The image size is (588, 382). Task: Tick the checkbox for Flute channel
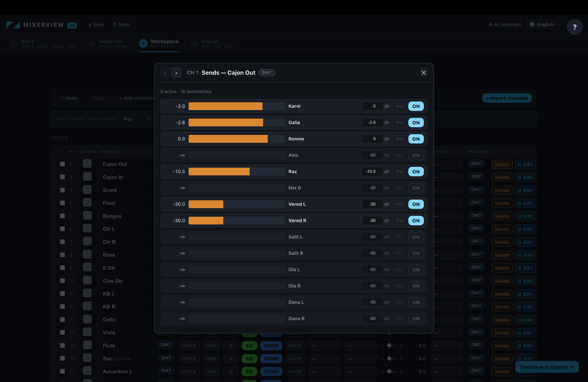pos(62,346)
